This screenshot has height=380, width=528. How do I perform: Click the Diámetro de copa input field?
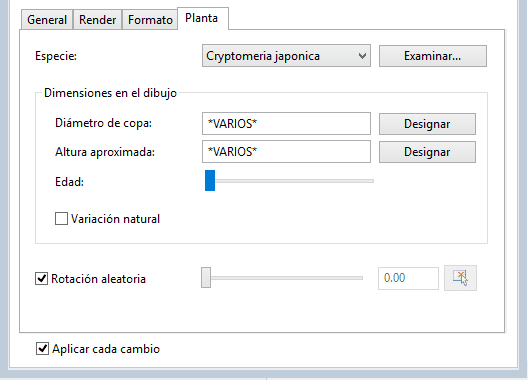click(286, 124)
